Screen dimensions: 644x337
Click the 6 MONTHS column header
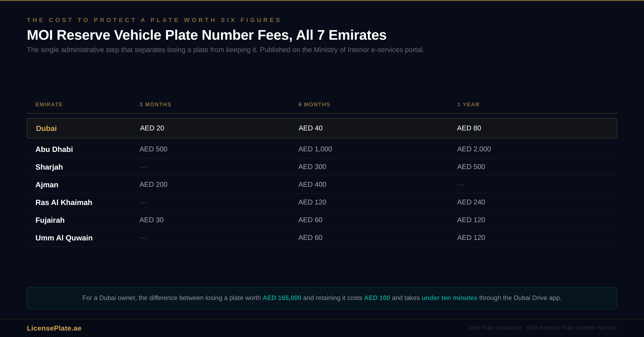(314, 105)
